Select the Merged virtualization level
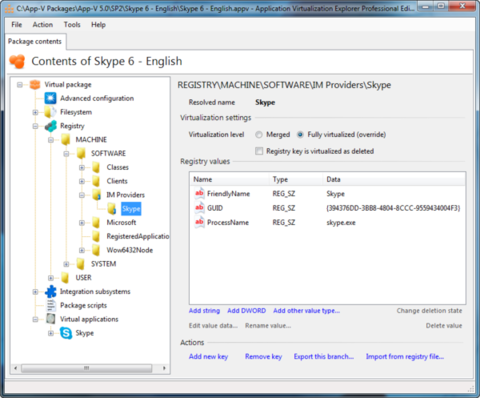Image resolution: width=480 pixels, height=398 pixels. coord(259,135)
